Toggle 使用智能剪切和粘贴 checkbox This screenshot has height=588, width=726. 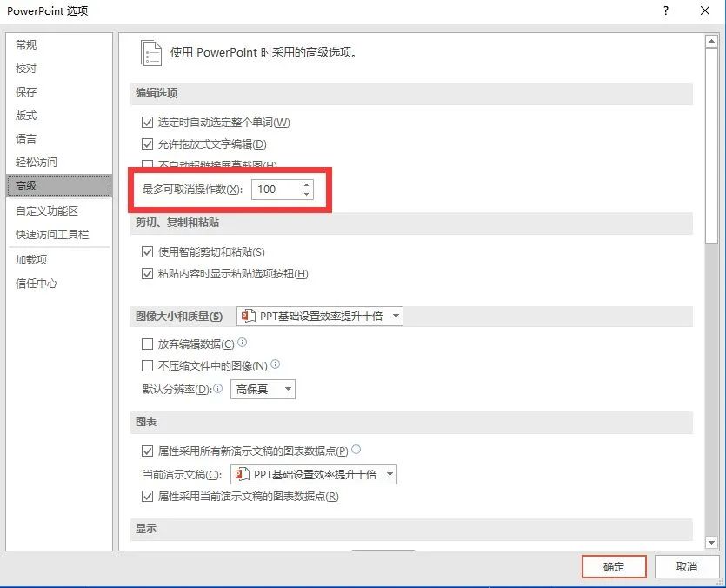pos(148,251)
